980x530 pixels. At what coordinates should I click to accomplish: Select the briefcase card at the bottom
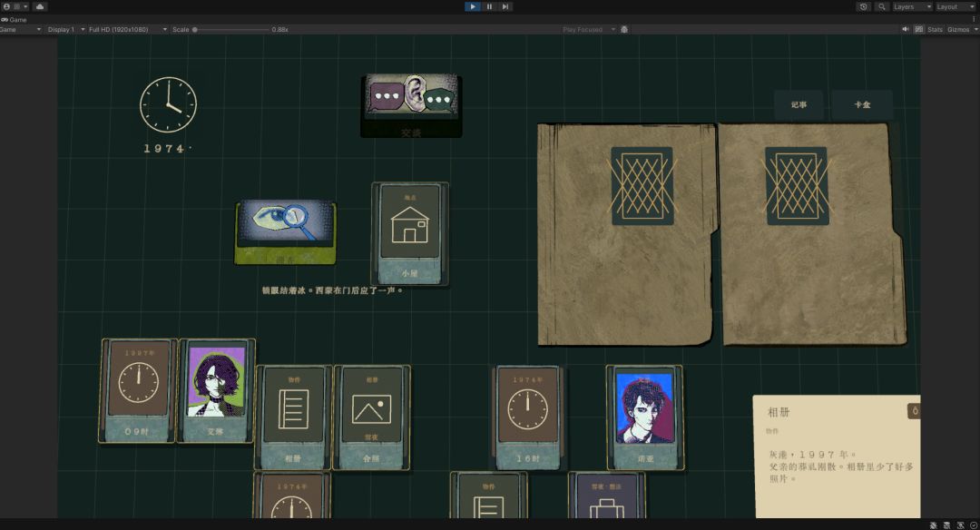606,495
